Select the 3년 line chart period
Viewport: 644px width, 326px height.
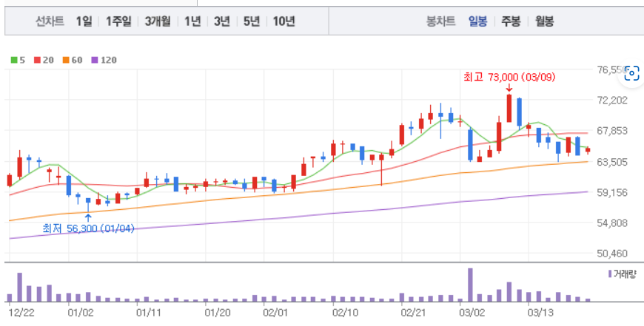pyautogui.click(x=222, y=21)
